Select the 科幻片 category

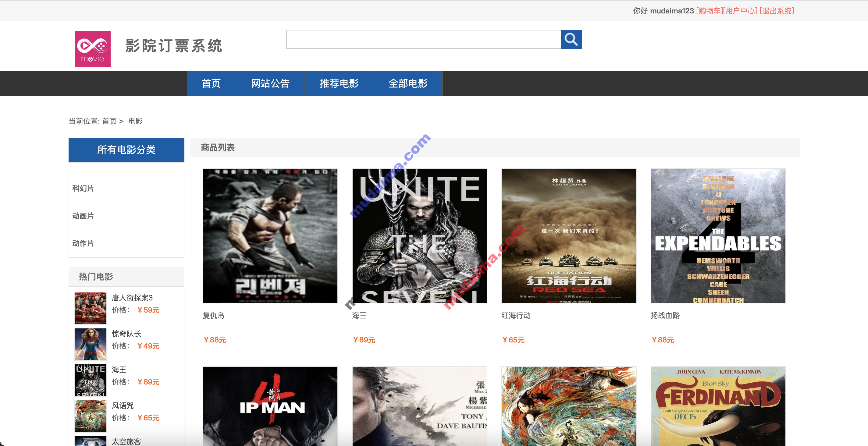pyautogui.click(x=83, y=188)
